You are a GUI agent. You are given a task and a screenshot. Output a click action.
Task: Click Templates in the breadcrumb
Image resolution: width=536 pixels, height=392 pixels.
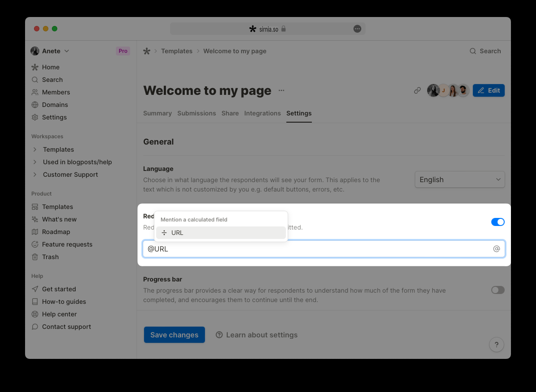tap(177, 51)
